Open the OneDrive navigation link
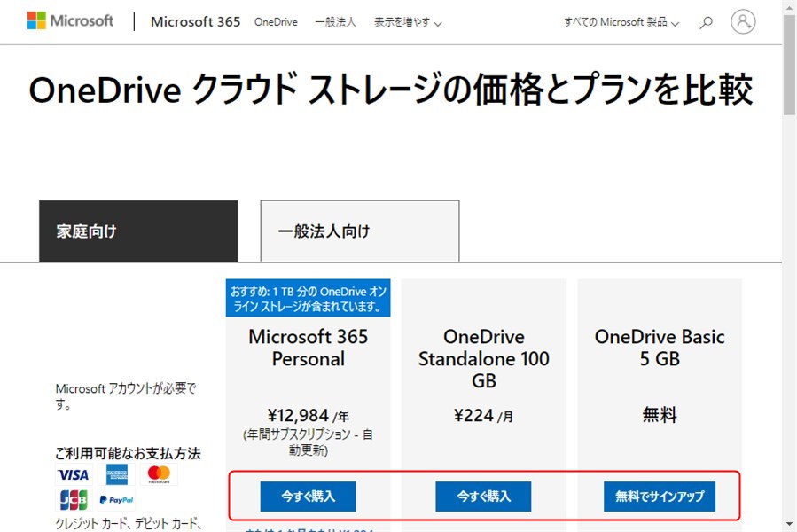This screenshot has height=532, width=797. (x=276, y=22)
